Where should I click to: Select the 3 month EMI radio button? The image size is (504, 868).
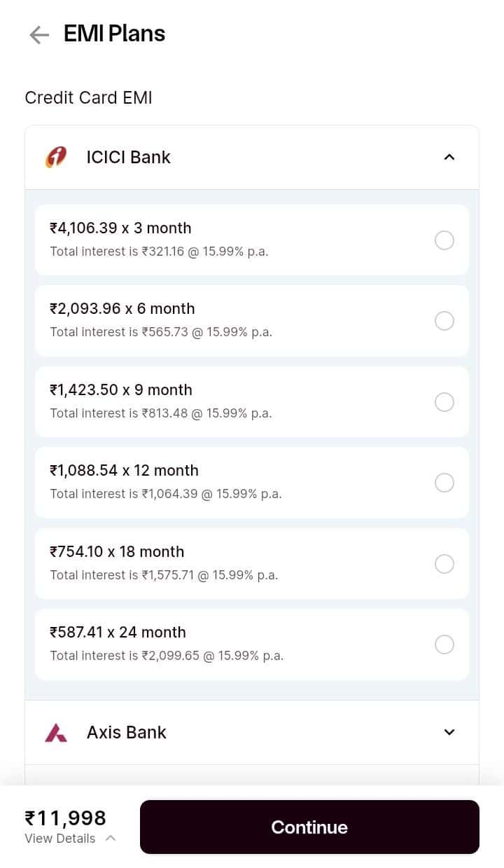point(444,240)
